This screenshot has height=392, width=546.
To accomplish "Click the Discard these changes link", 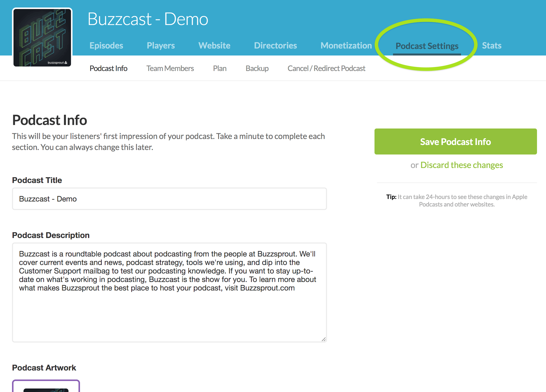I will pos(461,165).
